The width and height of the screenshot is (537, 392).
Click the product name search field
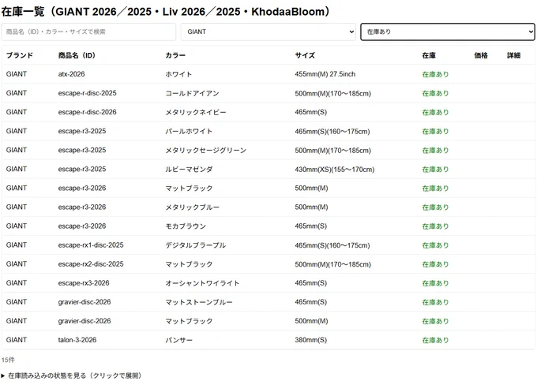click(88, 32)
